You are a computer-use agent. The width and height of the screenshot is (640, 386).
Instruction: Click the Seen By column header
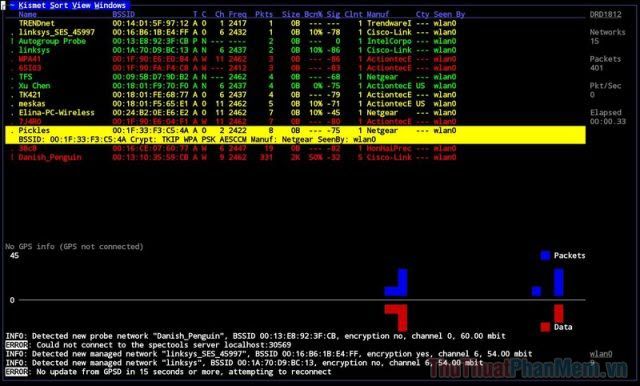(449, 14)
